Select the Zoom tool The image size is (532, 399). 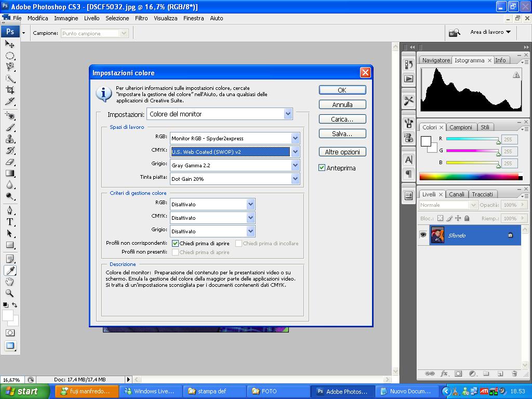pos(10,293)
